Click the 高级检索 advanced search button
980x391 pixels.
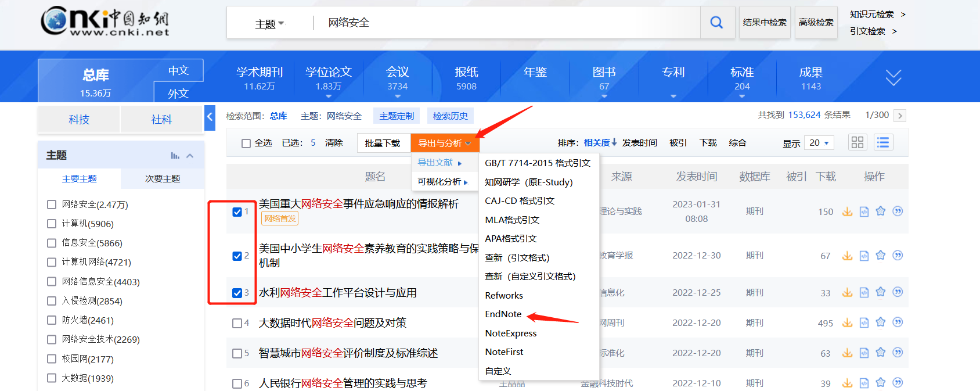click(816, 23)
